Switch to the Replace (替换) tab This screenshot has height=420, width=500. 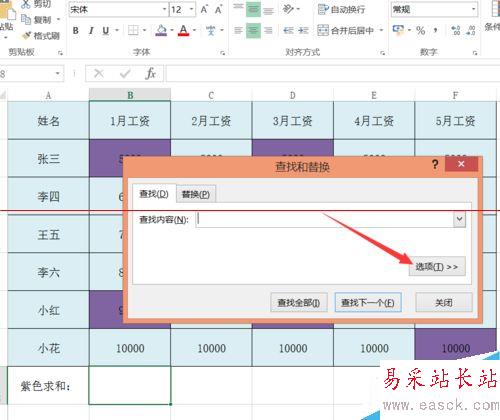pos(196,194)
